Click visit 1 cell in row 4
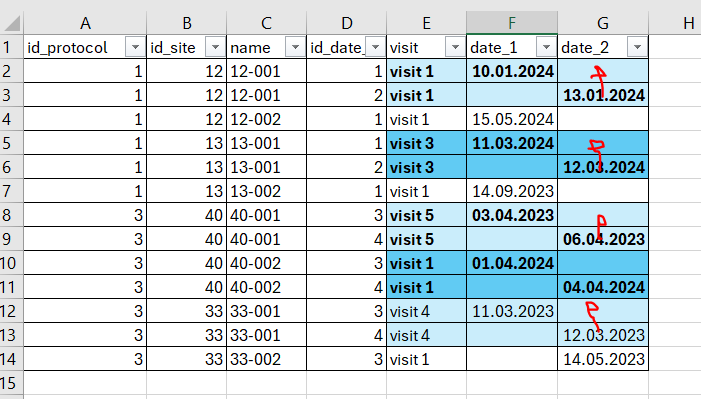Screen dimensions: 701x399 (427, 119)
